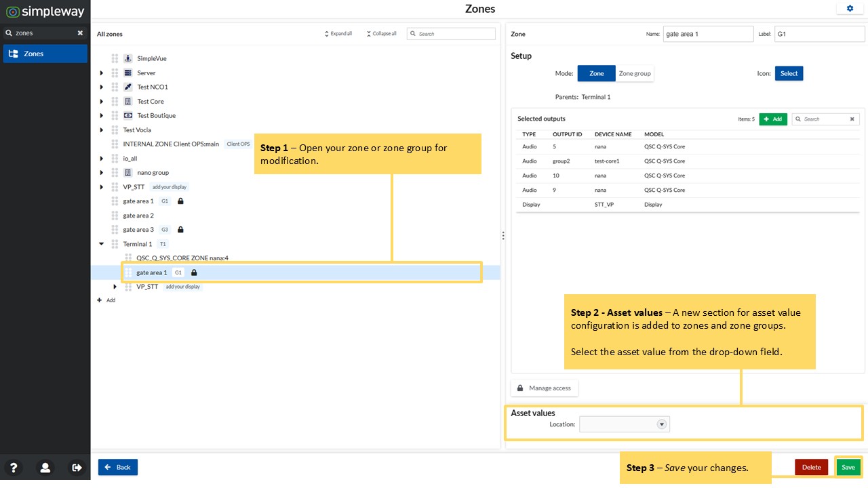The height and width of the screenshot is (488, 868).
Task: Clear the Selected outputs search field
Action: (852, 119)
